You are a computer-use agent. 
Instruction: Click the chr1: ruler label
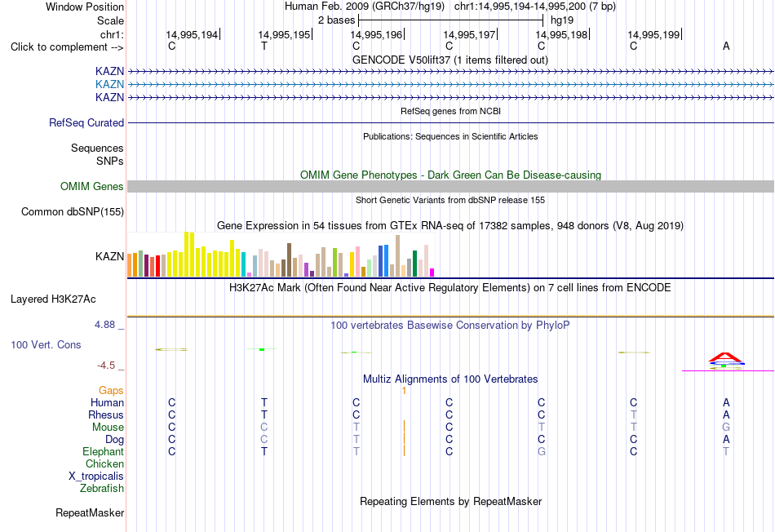[x=113, y=34]
